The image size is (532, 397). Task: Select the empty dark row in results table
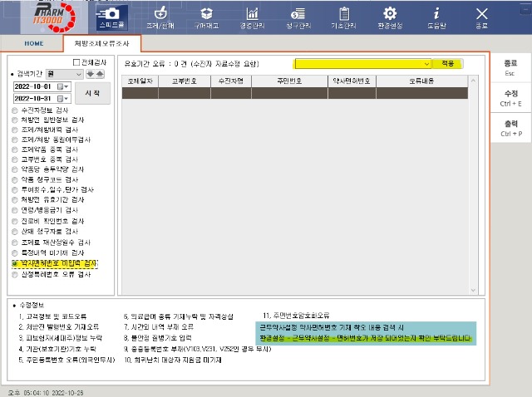click(295, 93)
